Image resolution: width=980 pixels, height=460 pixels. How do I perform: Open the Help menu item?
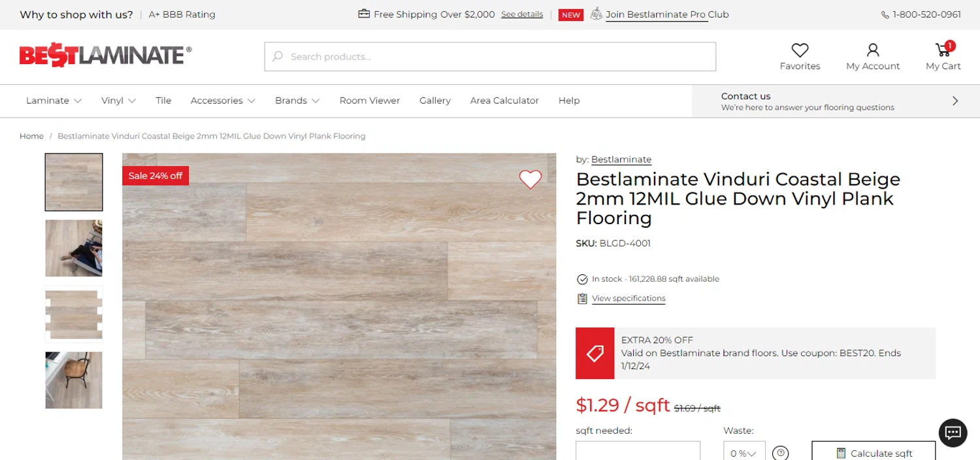[x=569, y=101]
